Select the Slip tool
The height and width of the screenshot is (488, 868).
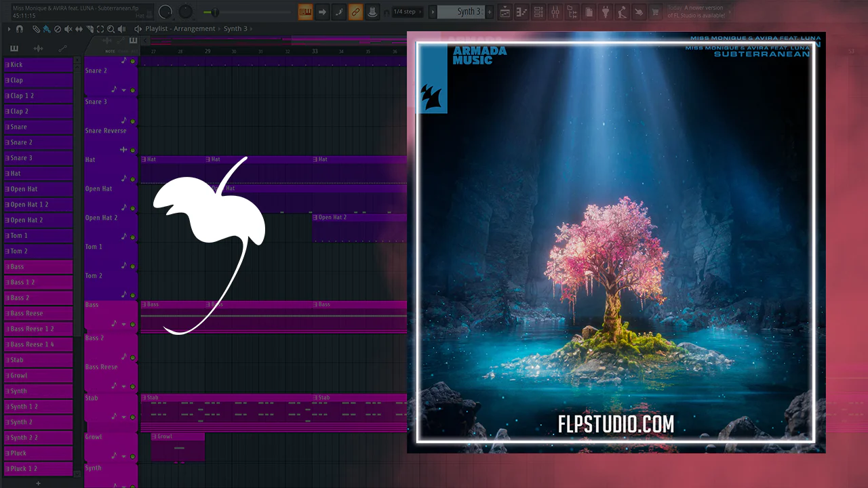point(79,28)
